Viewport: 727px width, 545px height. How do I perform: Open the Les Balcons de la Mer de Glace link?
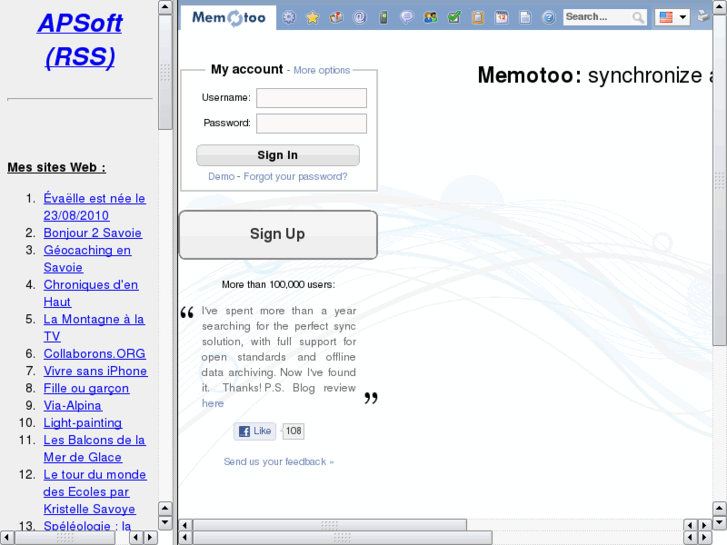95,449
